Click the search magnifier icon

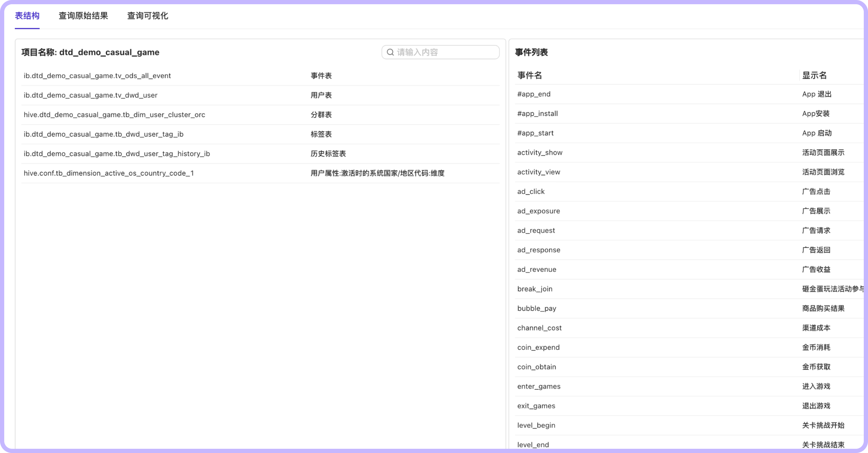point(390,52)
